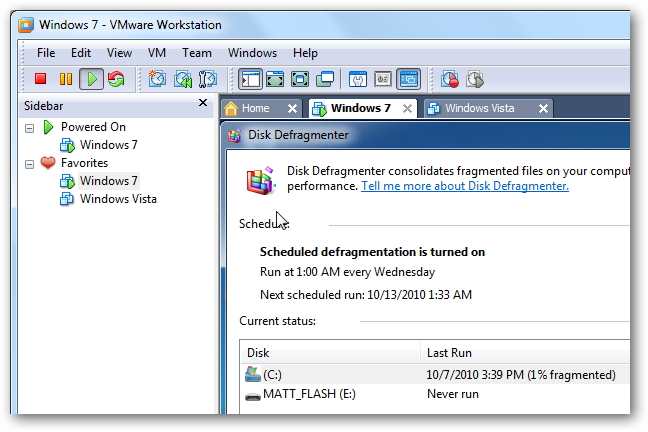The image size is (648, 432).
Task: Click the green Powered On arrow icon
Action: (48, 127)
